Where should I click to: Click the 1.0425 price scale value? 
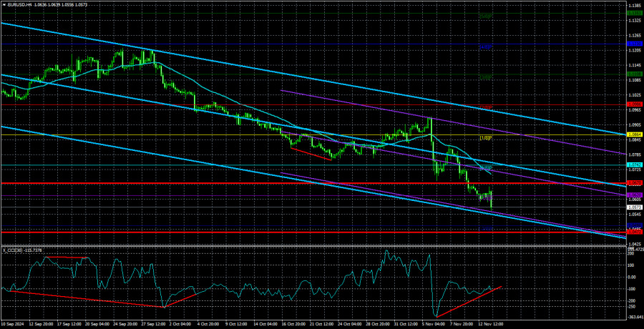pyautogui.click(x=635, y=244)
